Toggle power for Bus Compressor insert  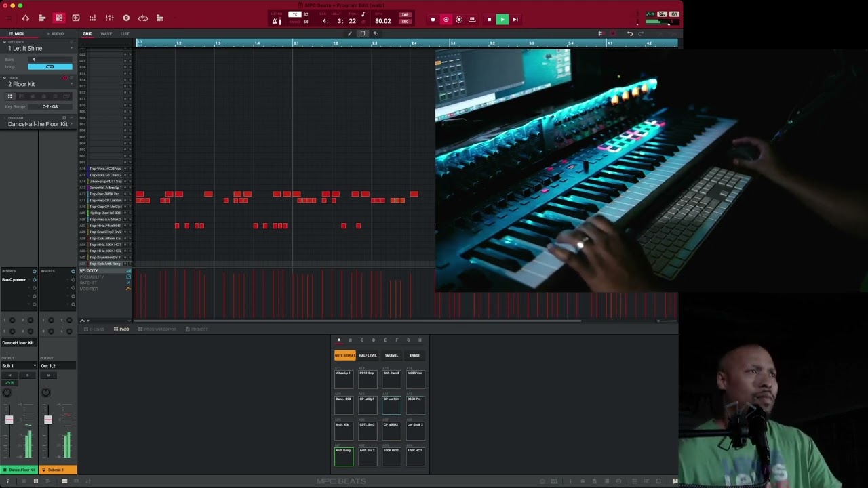(34, 280)
